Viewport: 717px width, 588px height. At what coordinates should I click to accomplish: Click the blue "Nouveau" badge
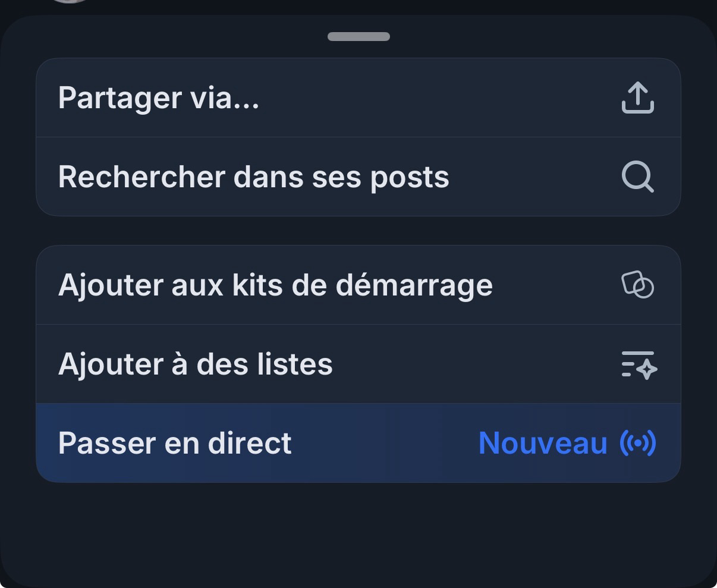click(x=543, y=443)
